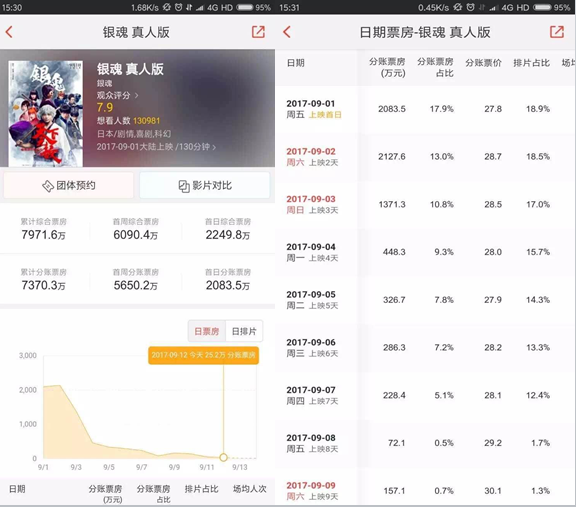
Task: Select the 2017-09-08 周五 row date
Action: click(x=312, y=443)
